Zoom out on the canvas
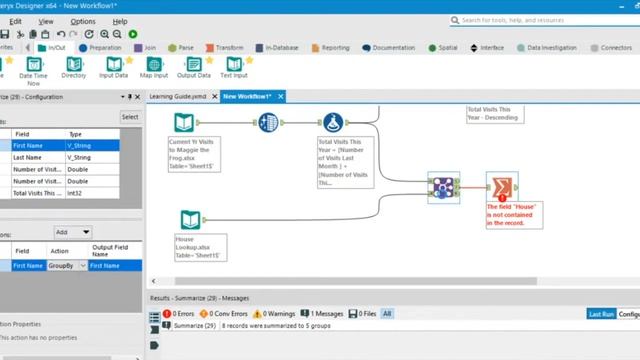The image size is (640, 360). point(117,34)
